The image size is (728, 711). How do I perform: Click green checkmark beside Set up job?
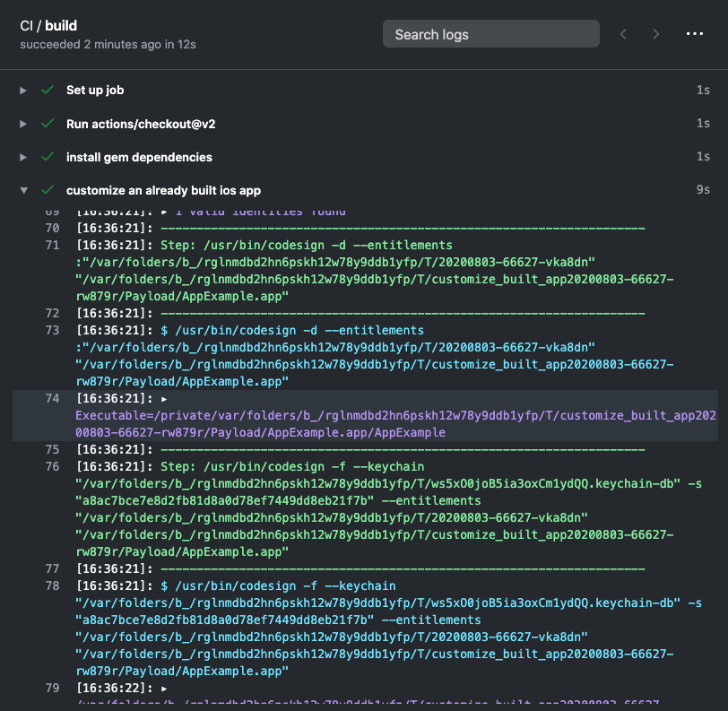pyautogui.click(x=47, y=91)
